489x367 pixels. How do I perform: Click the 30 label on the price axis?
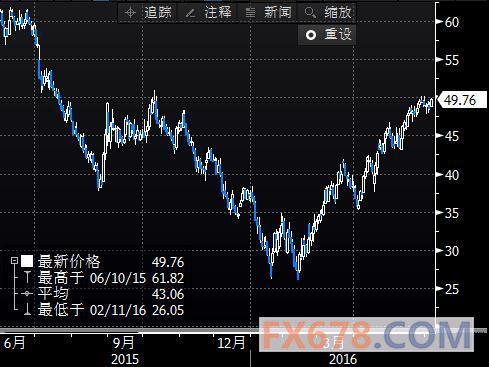click(x=452, y=251)
